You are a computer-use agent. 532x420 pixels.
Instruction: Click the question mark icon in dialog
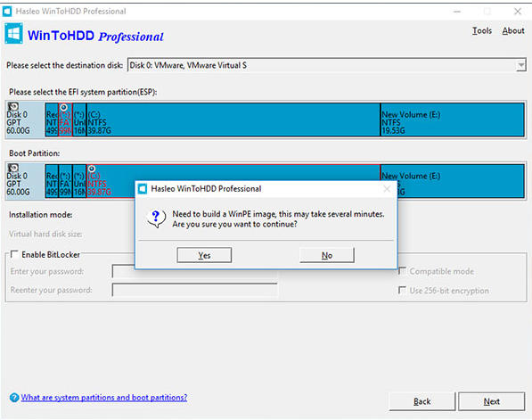click(156, 218)
